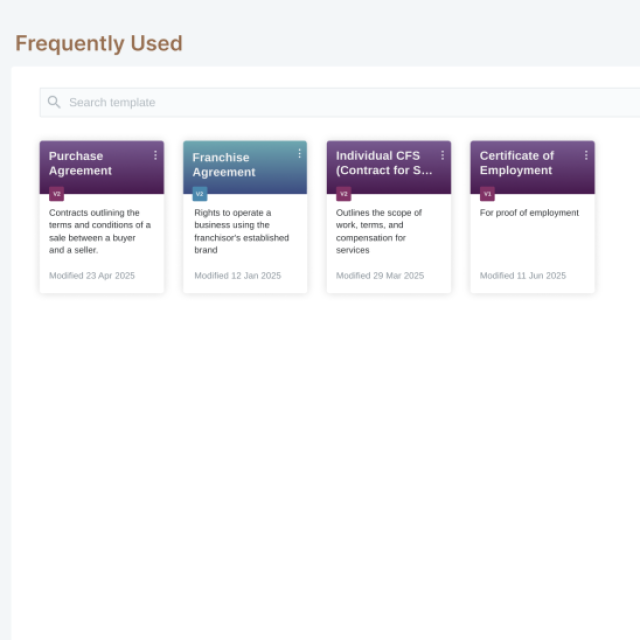Open Franchise Agreement three-dot options menu
Screen dimensions: 640x640
point(299,154)
